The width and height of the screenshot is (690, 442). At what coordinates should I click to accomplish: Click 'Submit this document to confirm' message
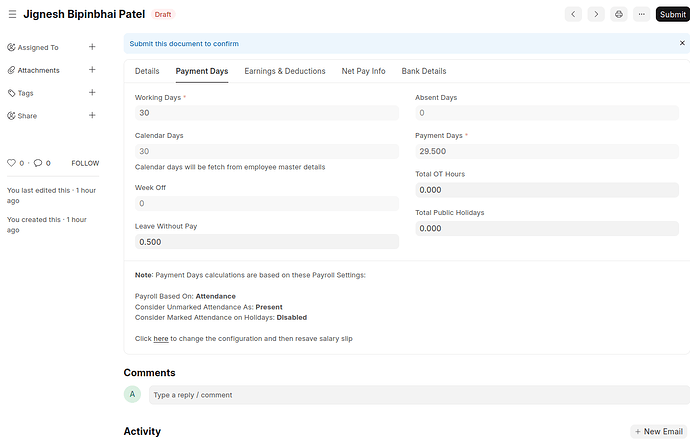point(184,44)
